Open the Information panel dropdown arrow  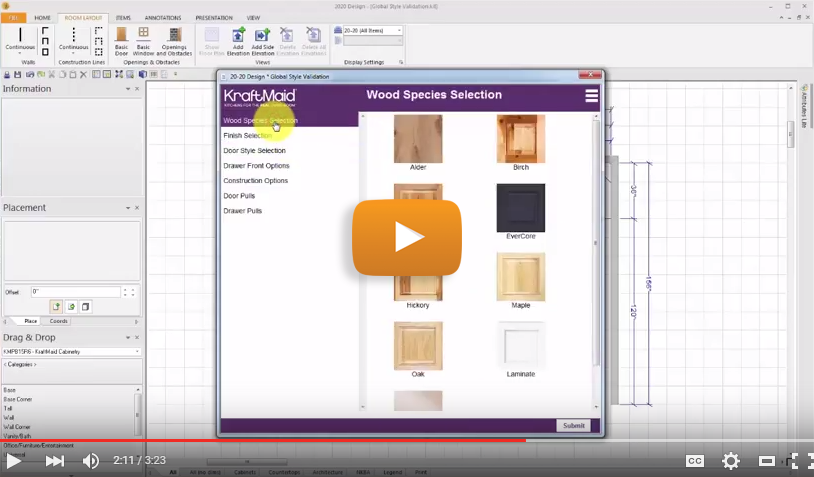(128, 89)
